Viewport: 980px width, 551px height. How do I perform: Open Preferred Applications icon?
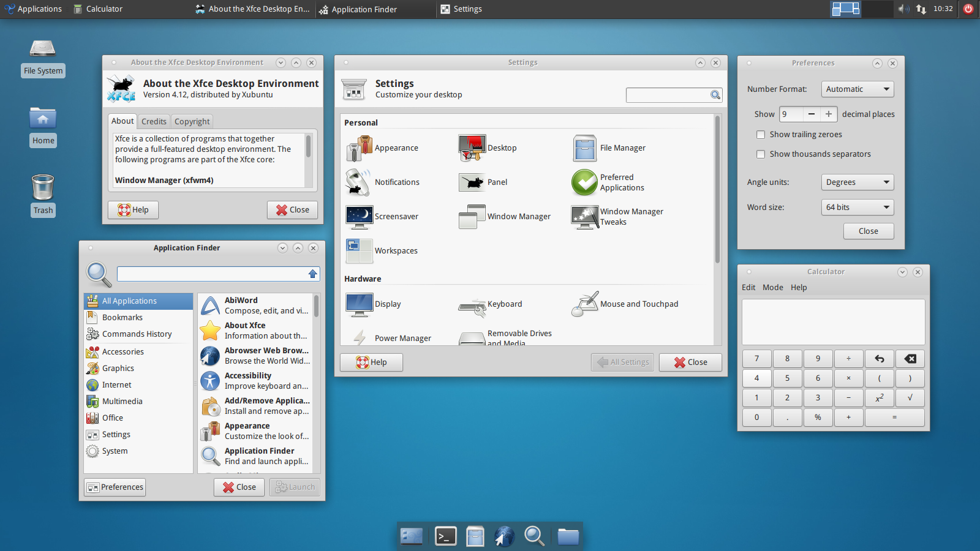point(584,182)
